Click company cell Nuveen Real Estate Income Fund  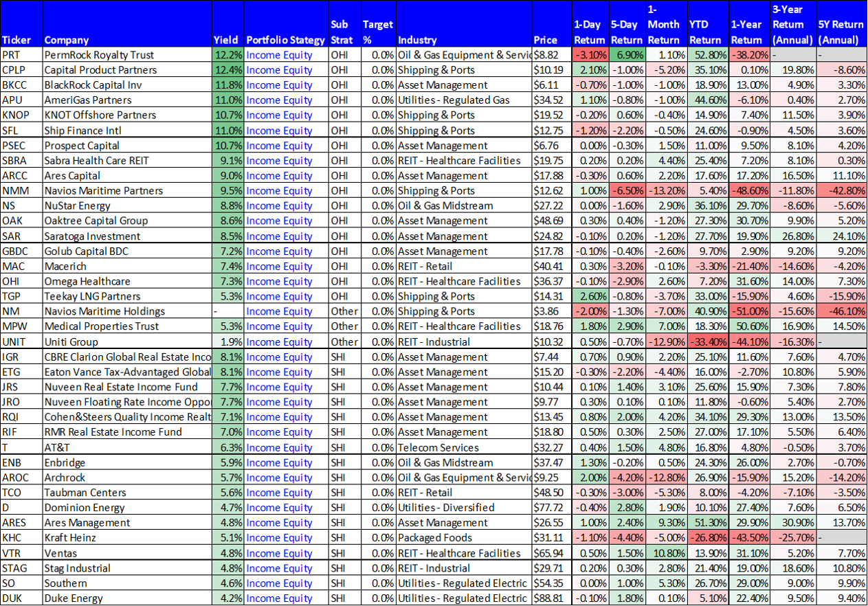(127, 387)
